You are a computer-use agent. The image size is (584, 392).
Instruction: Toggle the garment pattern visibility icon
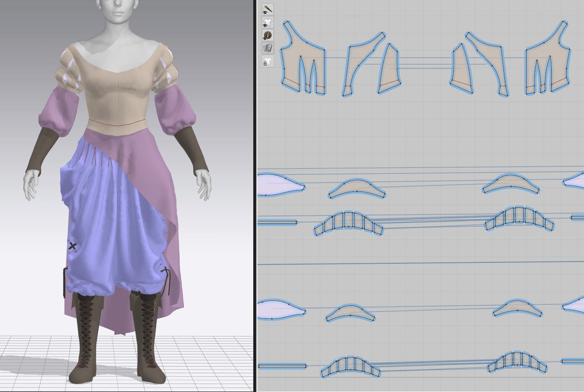[268, 22]
